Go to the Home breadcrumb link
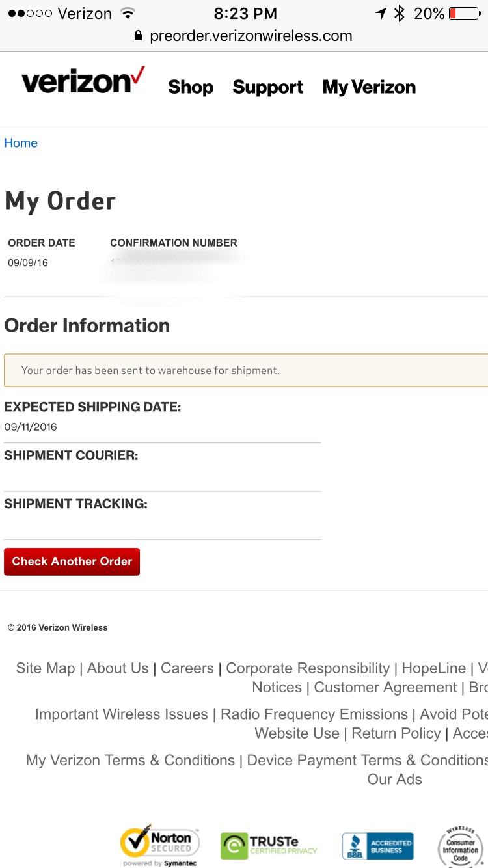The width and height of the screenshot is (488, 868). tap(21, 143)
